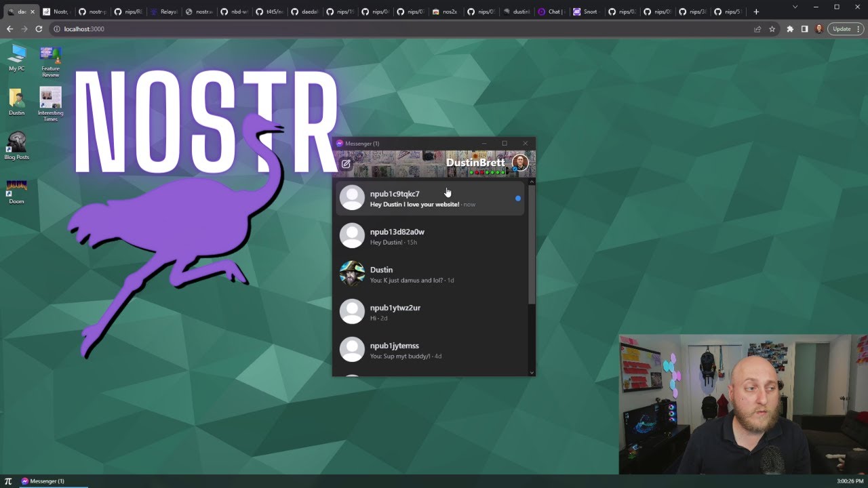Select the npub13d82a0w chat avatar
Screen dimensions: 868x488
point(352,236)
